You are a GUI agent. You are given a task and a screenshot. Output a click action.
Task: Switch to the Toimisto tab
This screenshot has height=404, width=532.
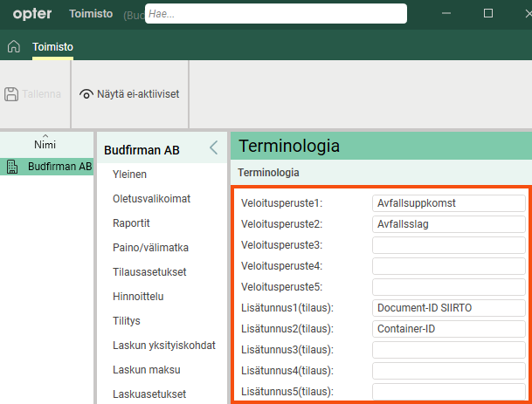coord(52,46)
